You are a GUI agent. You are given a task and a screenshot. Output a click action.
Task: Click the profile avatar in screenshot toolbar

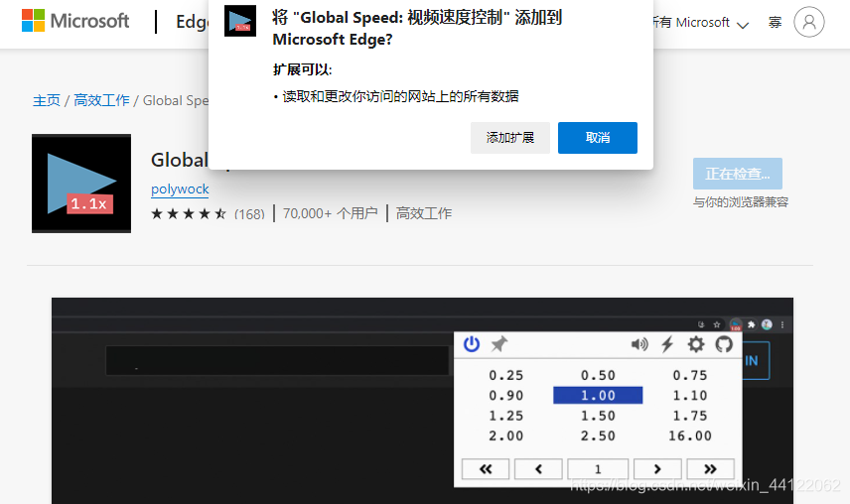tap(767, 324)
